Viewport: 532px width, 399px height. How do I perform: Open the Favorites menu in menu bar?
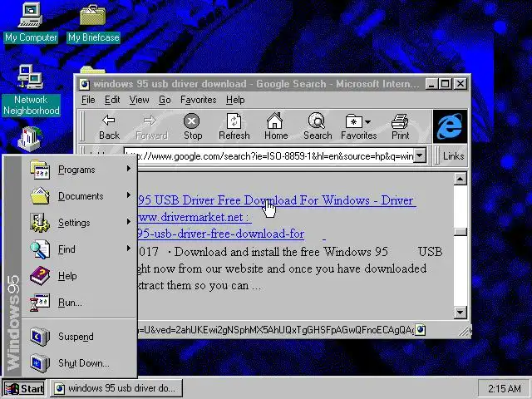[198, 100]
